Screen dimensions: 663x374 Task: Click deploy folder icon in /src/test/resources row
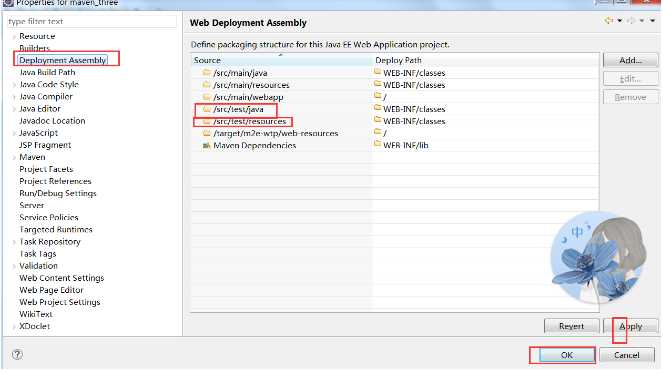[378, 120]
